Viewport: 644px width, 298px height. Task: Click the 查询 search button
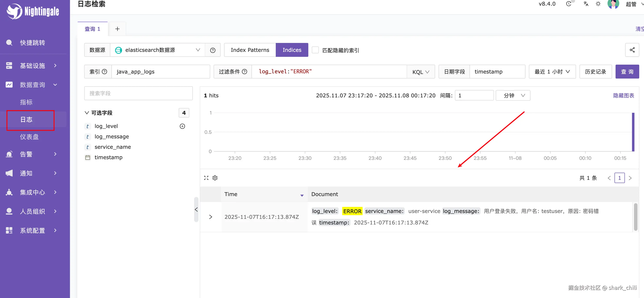(627, 72)
